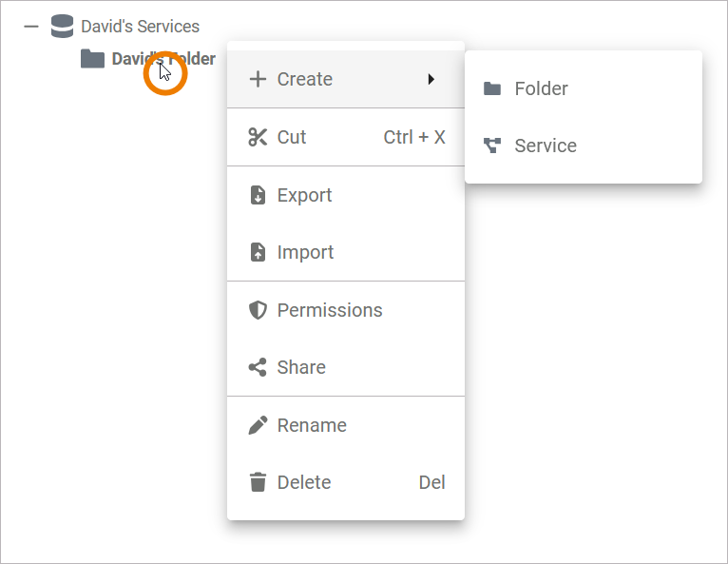This screenshot has width=728, height=564.
Task: Click the Create submenu arrow
Action: click(431, 79)
